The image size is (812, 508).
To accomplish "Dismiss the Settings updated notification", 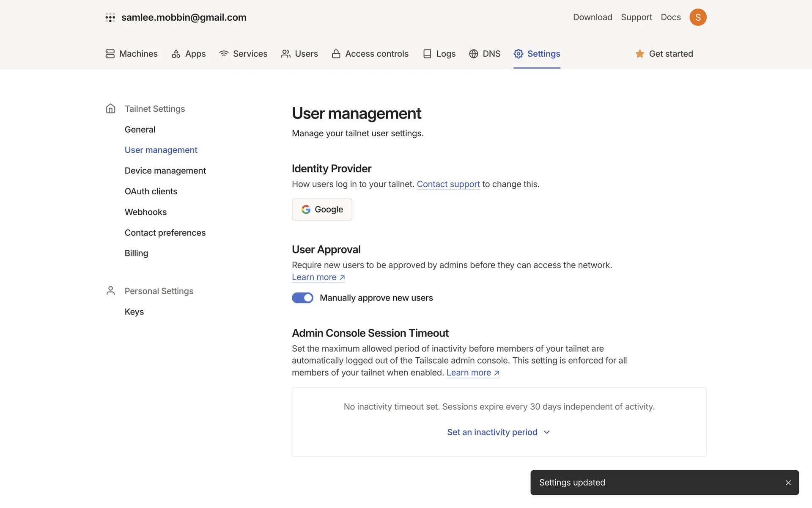I will click(x=788, y=483).
